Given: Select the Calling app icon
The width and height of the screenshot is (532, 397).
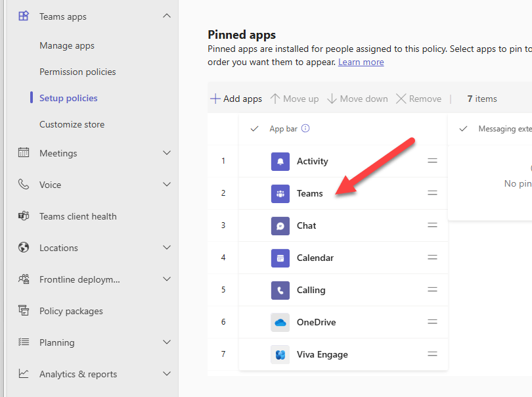Looking at the screenshot, I should 280,290.
